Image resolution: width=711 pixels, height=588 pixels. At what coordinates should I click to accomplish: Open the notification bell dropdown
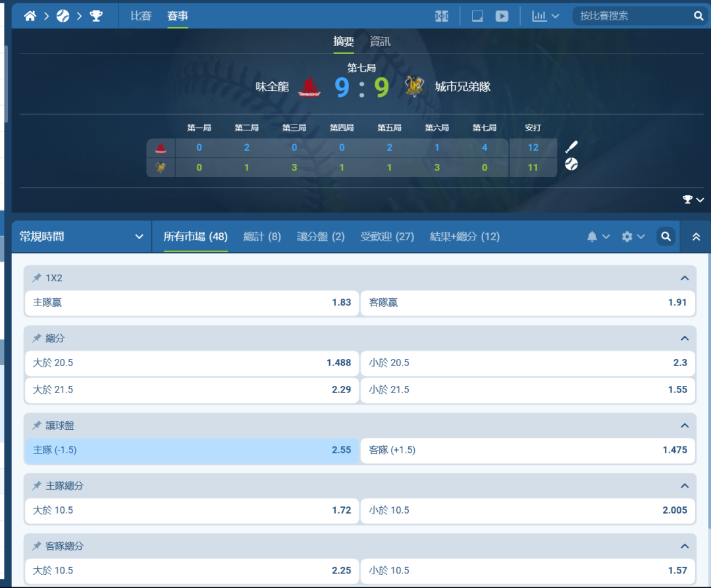pyautogui.click(x=598, y=236)
